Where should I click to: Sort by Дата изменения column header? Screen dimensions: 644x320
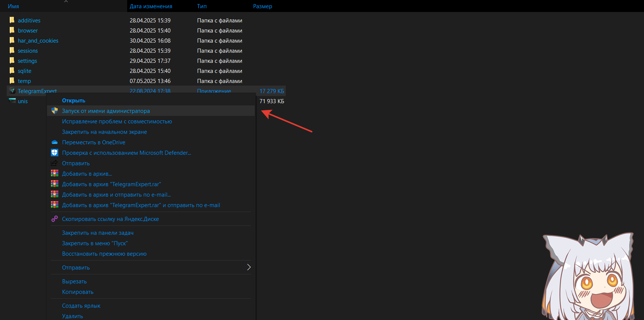pos(151,6)
